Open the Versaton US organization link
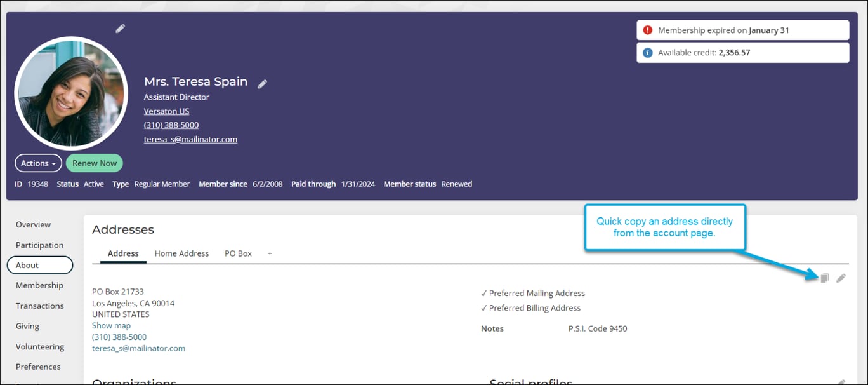 (x=166, y=111)
